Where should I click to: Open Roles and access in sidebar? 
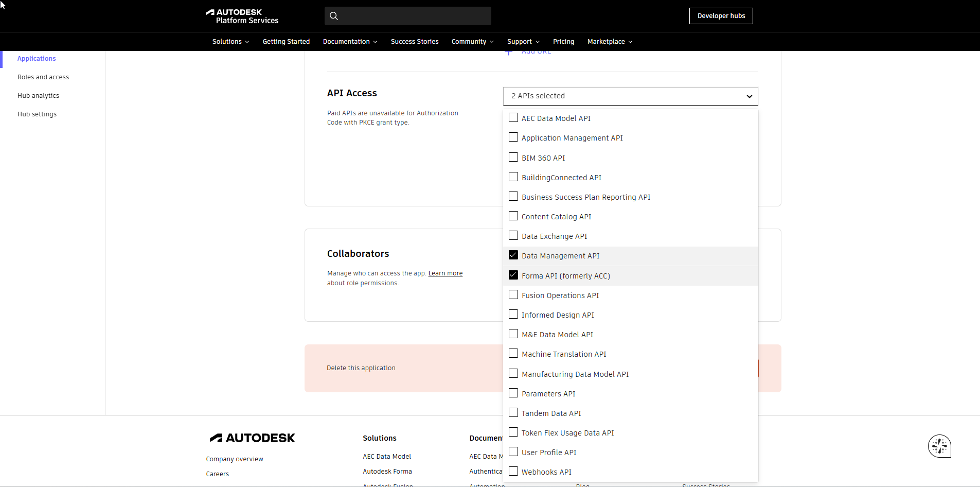tap(43, 77)
